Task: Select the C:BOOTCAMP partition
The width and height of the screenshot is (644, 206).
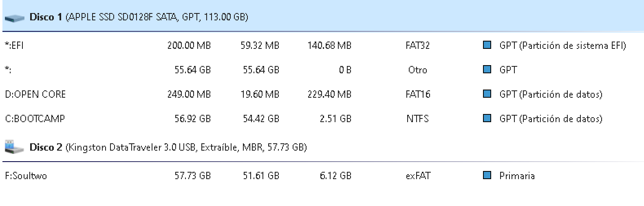Action: click(35, 119)
